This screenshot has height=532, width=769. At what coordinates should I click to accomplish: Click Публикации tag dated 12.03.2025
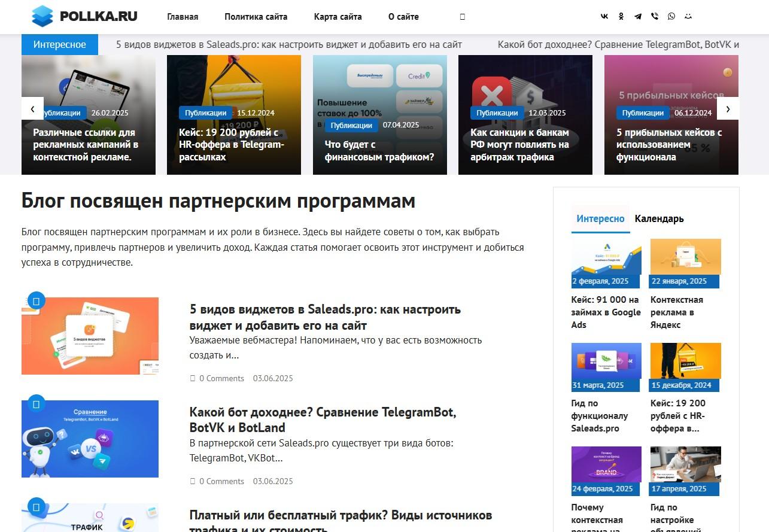(x=497, y=113)
